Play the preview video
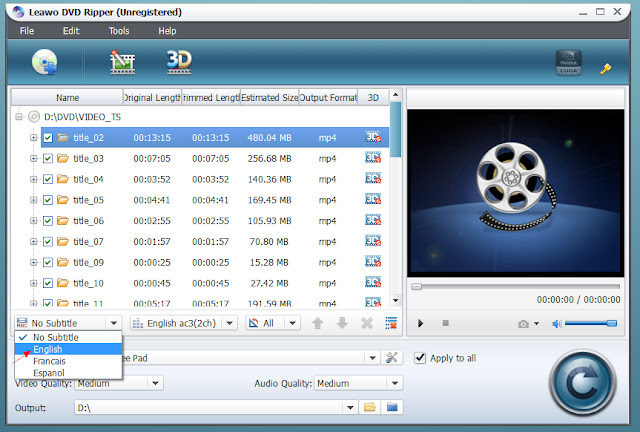Viewport: 640px width, 432px height. [420, 323]
